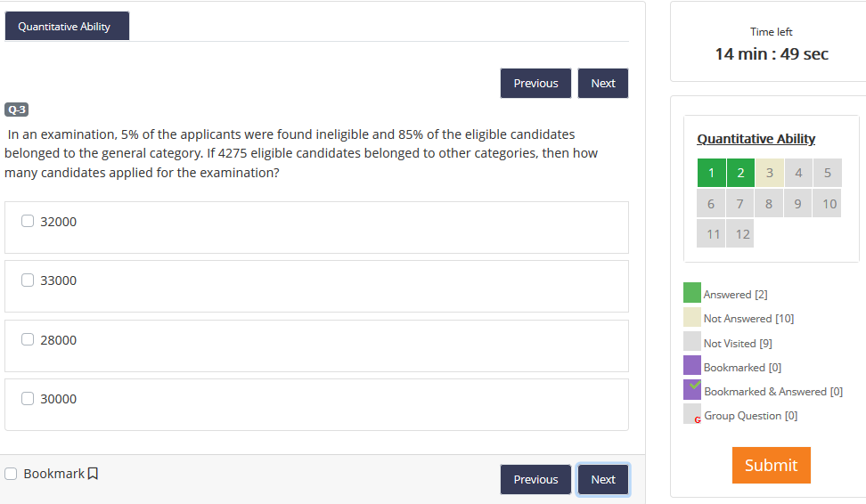The width and height of the screenshot is (866, 504).
Task: Open question 5 from the palette
Action: 827,173
